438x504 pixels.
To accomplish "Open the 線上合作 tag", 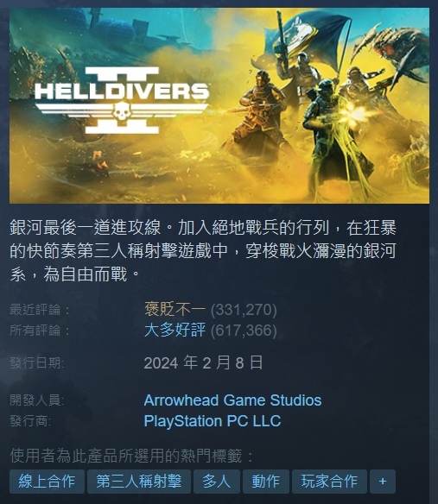I will click(x=47, y=482).
